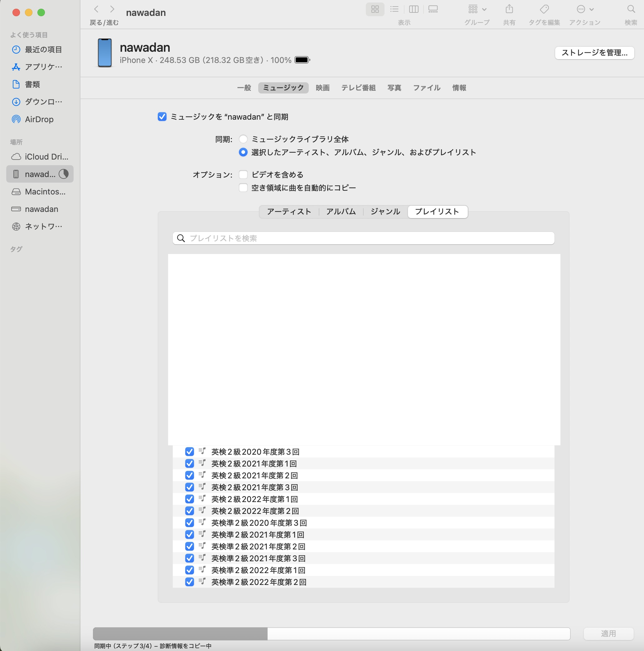
Task: Switch to the Movies (映画) tab
Action: (x=322, y=88)
